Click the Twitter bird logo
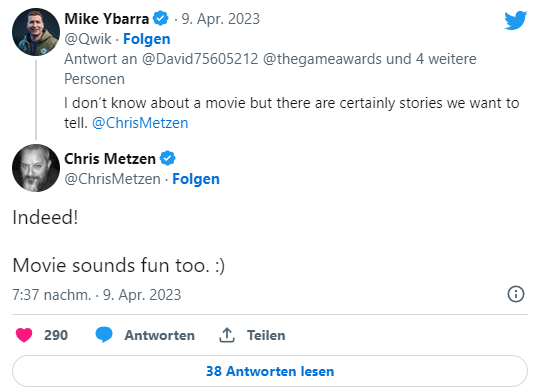The image size is (537, 392). coord(515,20)
